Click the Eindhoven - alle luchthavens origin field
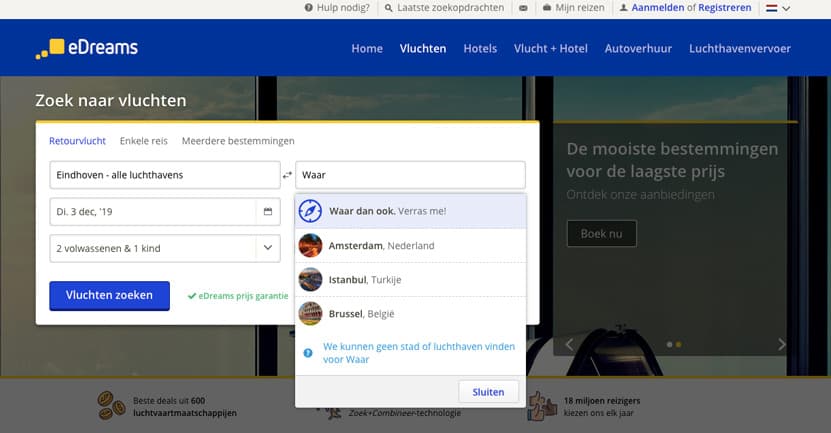Viewport: 831px width, 433px height. pos(165,175)
